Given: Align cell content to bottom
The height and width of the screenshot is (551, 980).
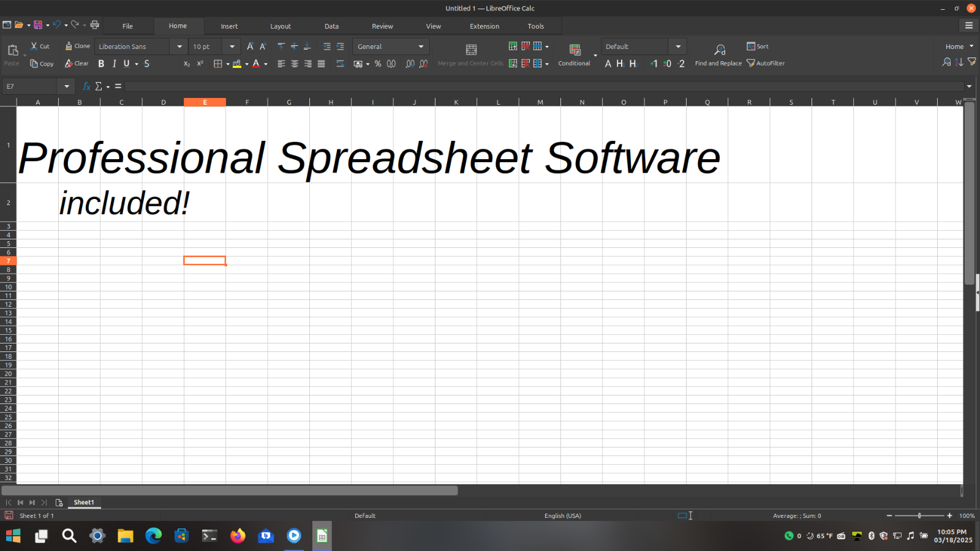Looking at the screenshot, I should [307, 47].
